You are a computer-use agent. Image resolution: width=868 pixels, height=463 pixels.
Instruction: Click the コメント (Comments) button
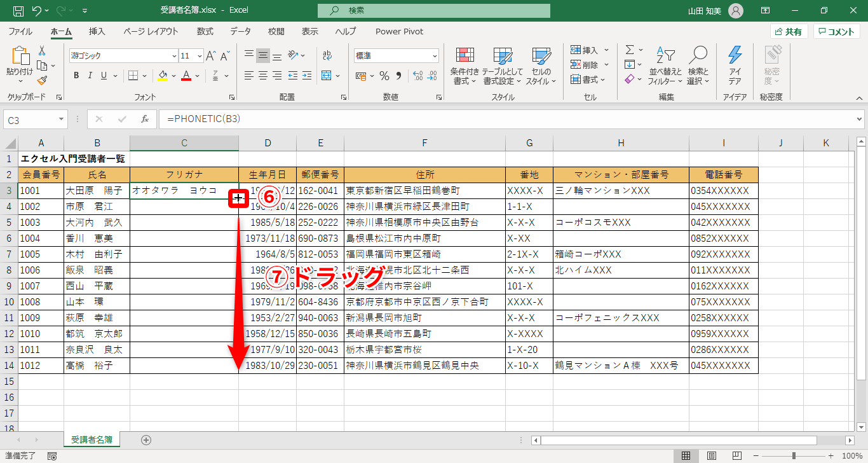(x=836, y=32)
